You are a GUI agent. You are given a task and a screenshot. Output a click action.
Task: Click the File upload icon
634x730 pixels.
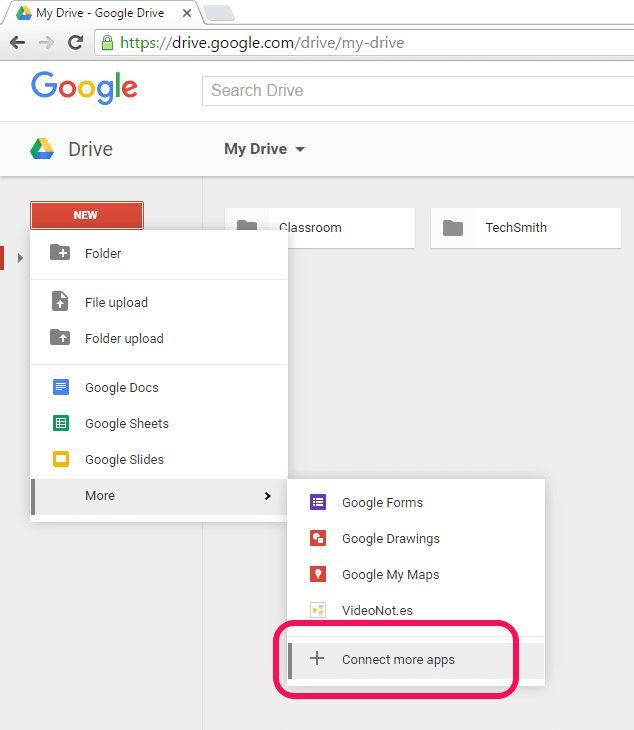pyautogui.click(x=60, y=302)
